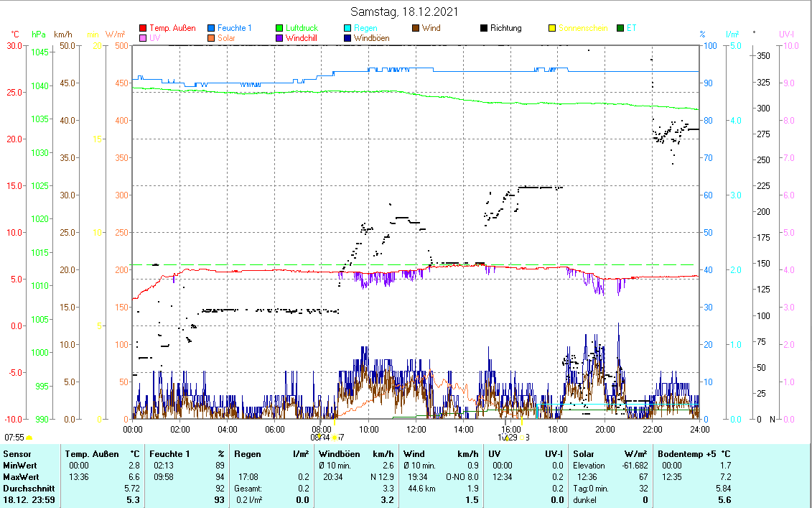Click the hPa axis unit label
The width and height of the screenshot is (812, 508).
click(38, 34)
